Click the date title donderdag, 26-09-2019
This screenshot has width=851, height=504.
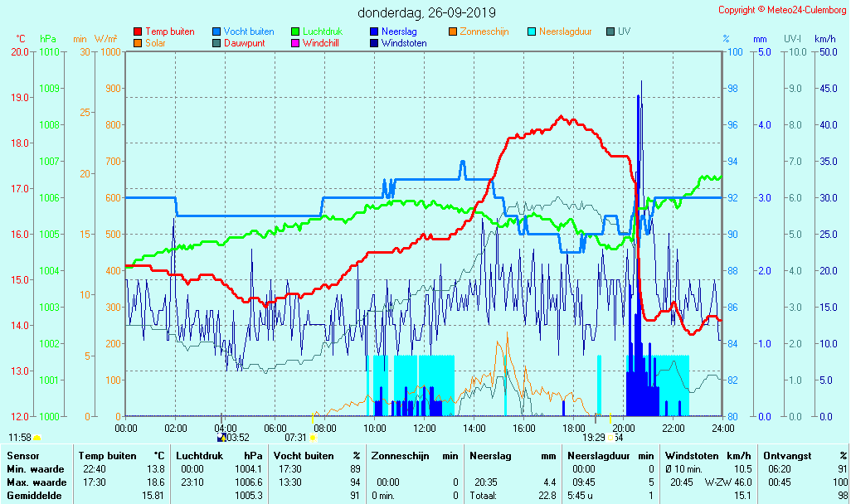(x=426, y=12)
